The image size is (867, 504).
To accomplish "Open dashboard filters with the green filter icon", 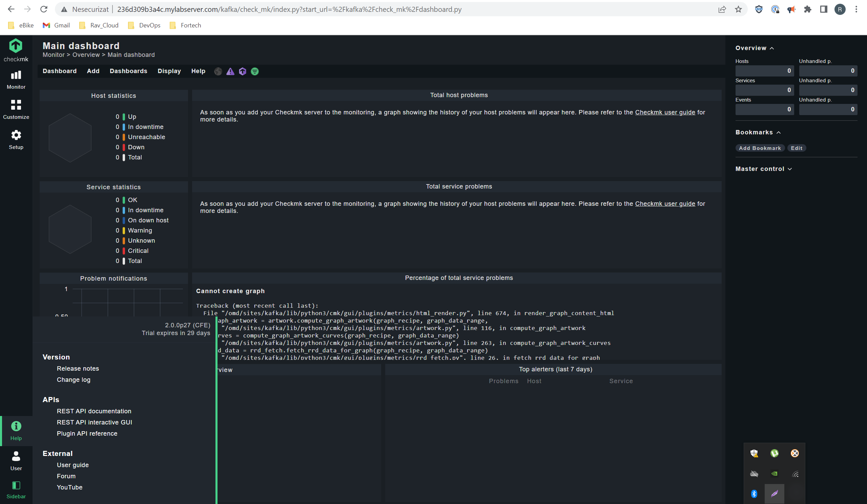I will click(x=254, y=71).
